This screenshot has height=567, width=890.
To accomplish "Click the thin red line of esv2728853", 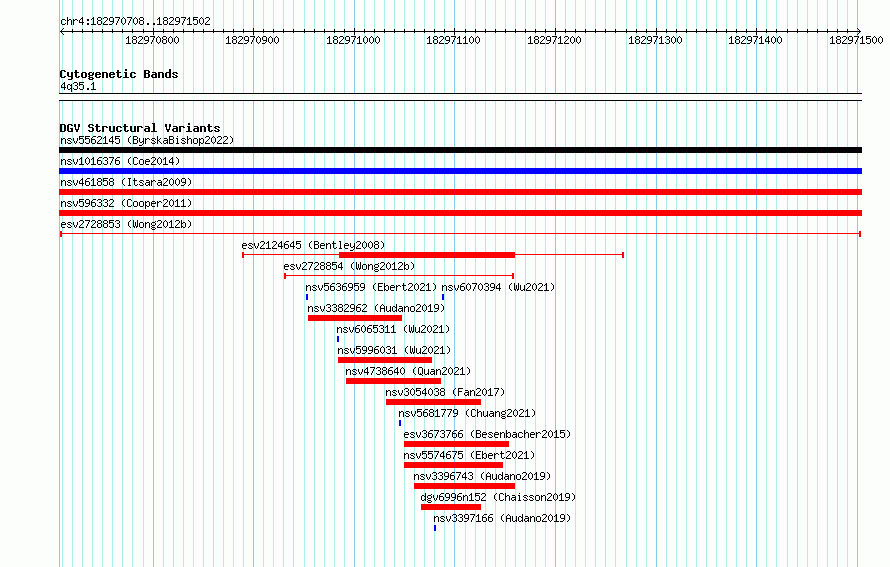I will 460,234.
